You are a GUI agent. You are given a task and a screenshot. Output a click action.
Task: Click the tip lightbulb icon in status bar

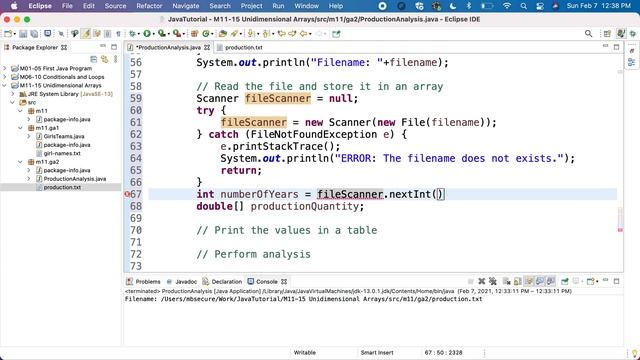click(x=634, y=353)
